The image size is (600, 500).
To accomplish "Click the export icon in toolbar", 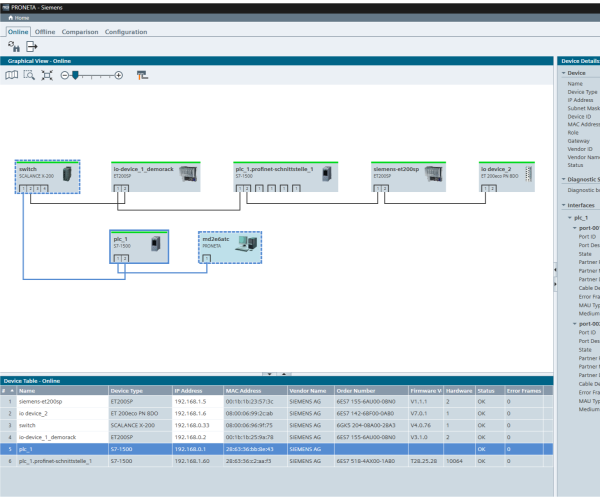I will [32, 46].
